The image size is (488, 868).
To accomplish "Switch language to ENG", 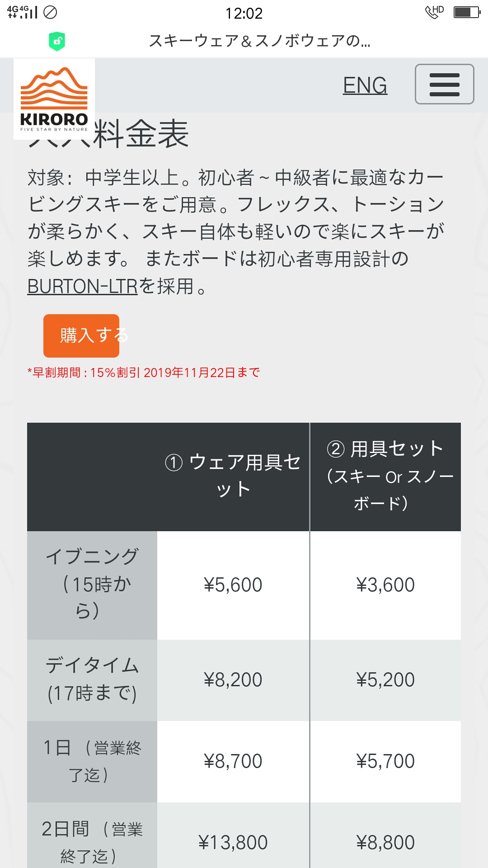I will (365, 85).
